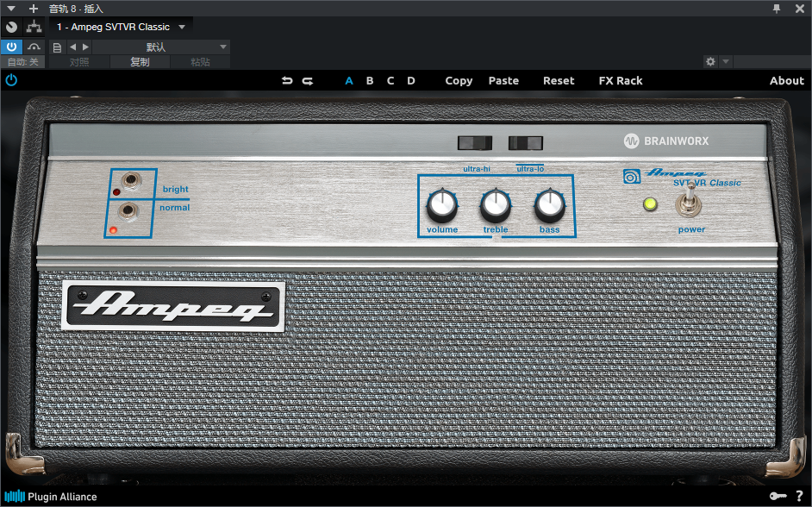Click the Copy button in toolbar
812x507 pixels.
point(459,81)
